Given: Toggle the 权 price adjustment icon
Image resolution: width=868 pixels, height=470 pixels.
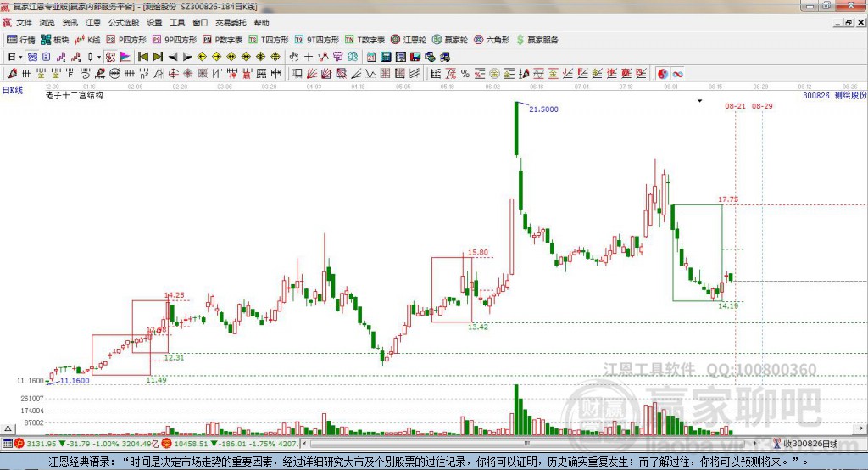Looking at the screenshot, I should click(110, 57).
